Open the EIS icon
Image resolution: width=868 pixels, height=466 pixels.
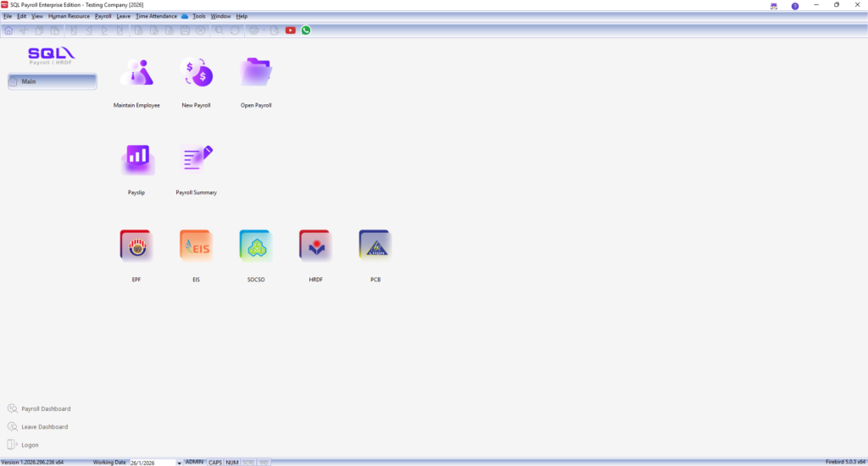(x=196, y=247)
